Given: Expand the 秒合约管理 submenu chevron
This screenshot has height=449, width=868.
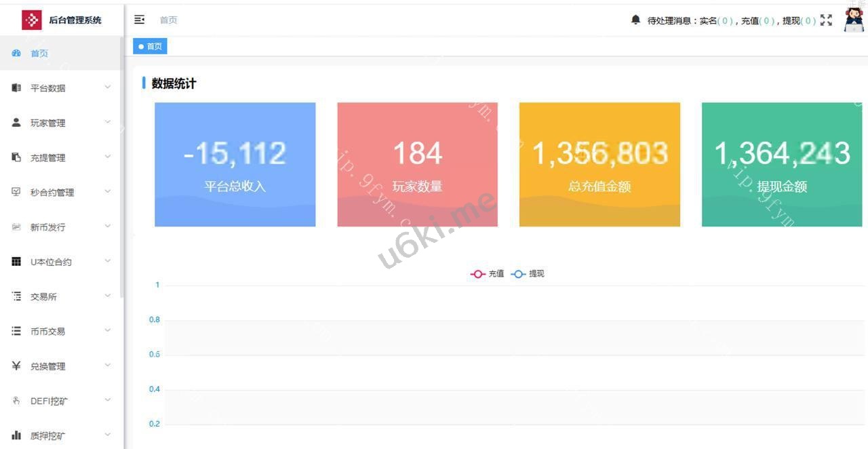Looking at the screenshot, I should pos(107,191).
